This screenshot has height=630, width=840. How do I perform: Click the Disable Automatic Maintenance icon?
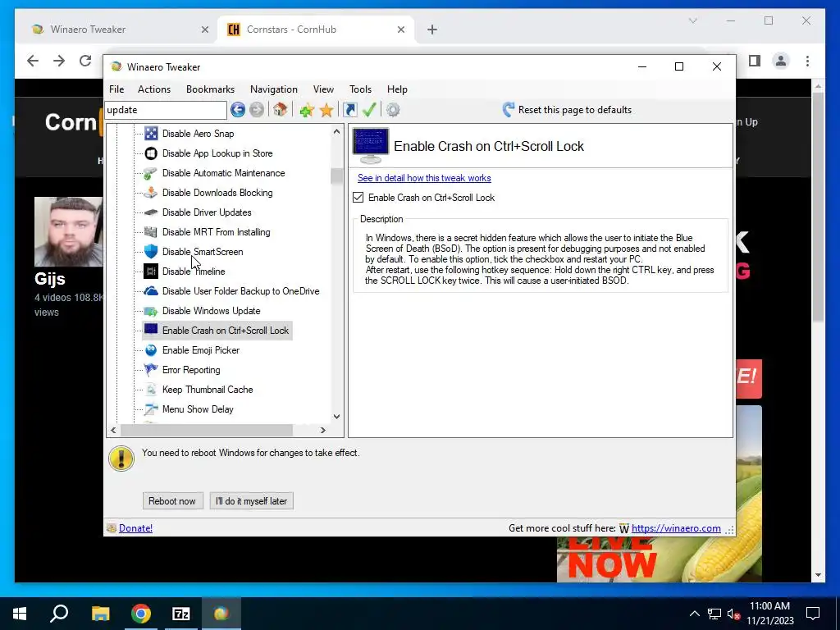coord(151,173)
